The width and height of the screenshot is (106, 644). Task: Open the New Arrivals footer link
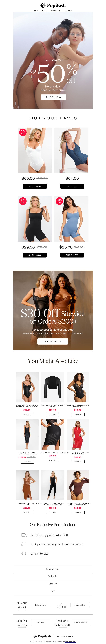point(53,569)
